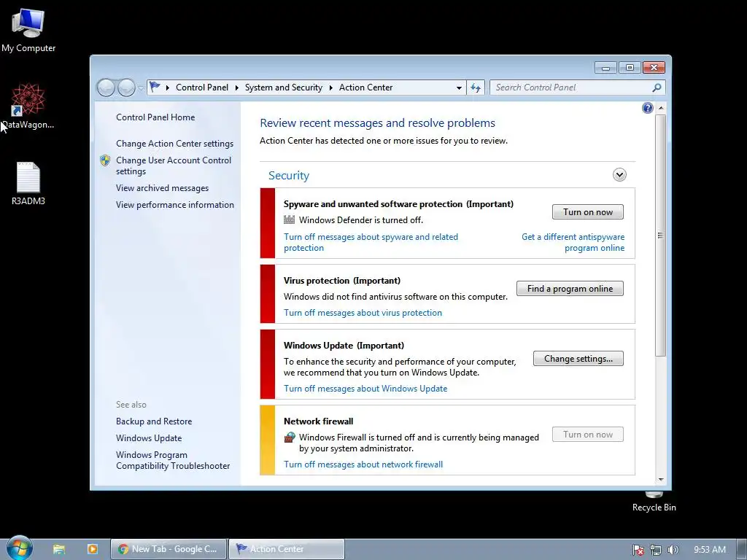Viewport: 747px width, 560px height.
Task: Open View archived messages
Action: [x=163, y=188]
